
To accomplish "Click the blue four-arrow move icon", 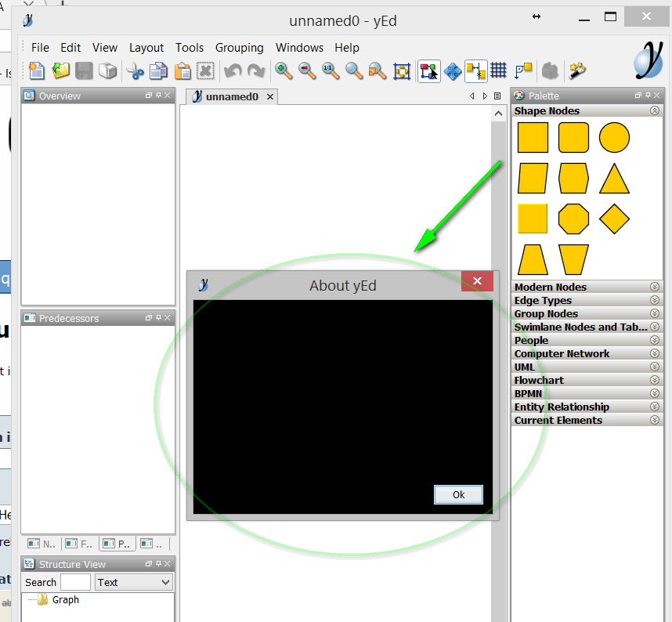I will (x=453, y=71).
